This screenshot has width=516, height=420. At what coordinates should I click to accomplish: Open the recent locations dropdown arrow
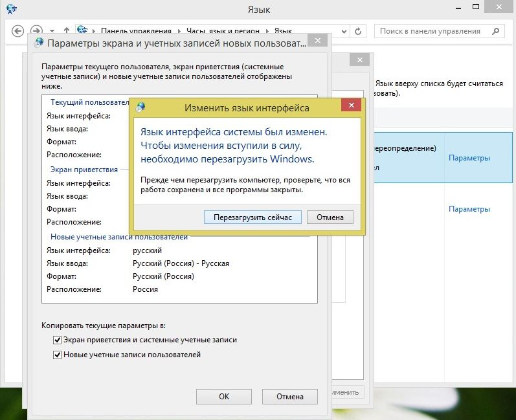(x=52, y=30)
